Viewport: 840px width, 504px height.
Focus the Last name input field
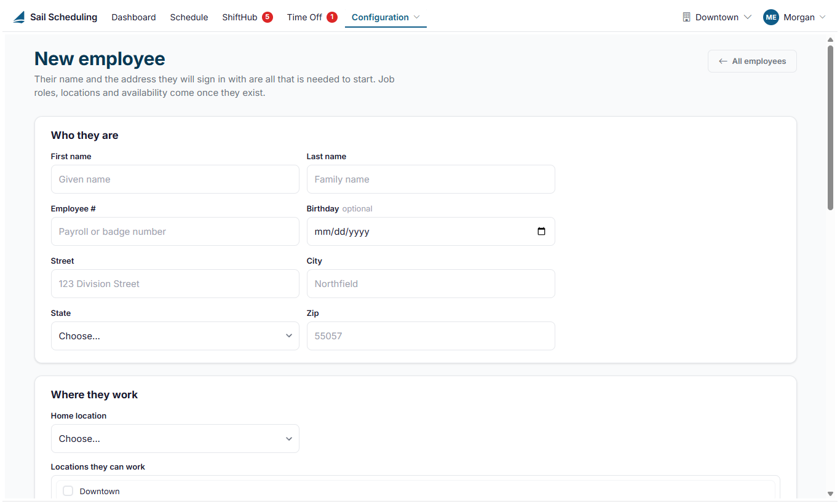[431, 179]
